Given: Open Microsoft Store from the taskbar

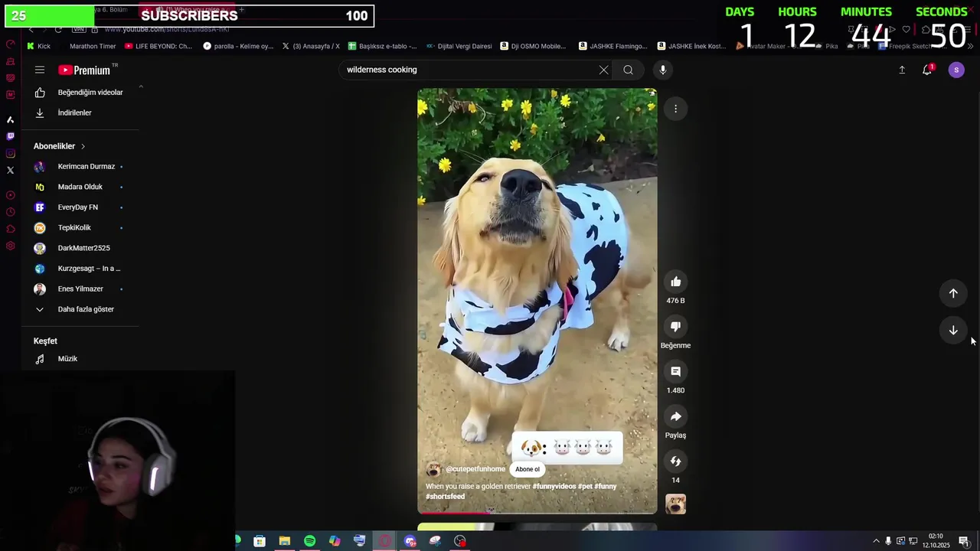Looking at the screenshot, I should [260, 541].
